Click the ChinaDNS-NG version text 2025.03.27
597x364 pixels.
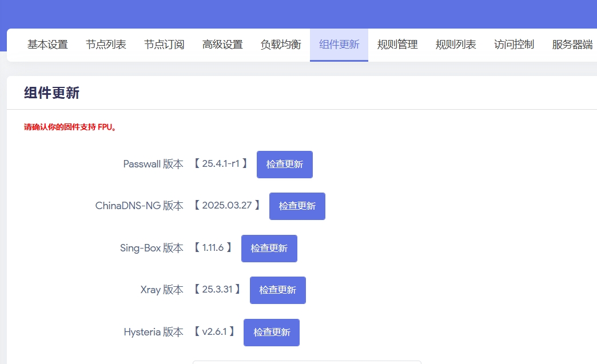[227, 205]
